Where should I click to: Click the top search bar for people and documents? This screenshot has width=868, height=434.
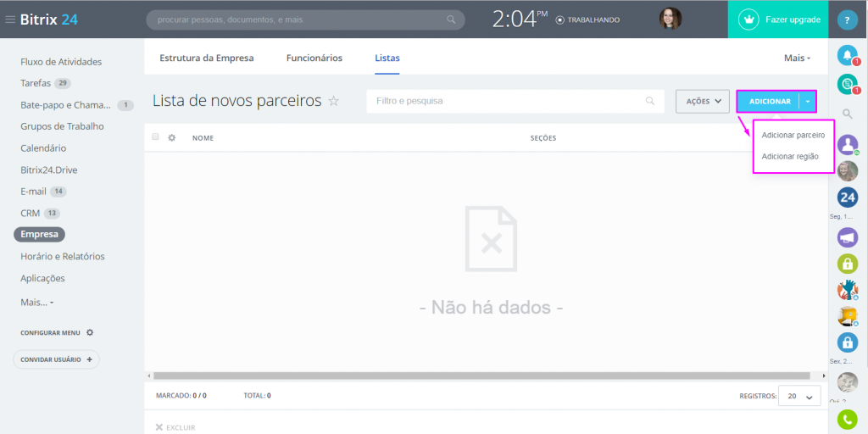click(305, 19)
